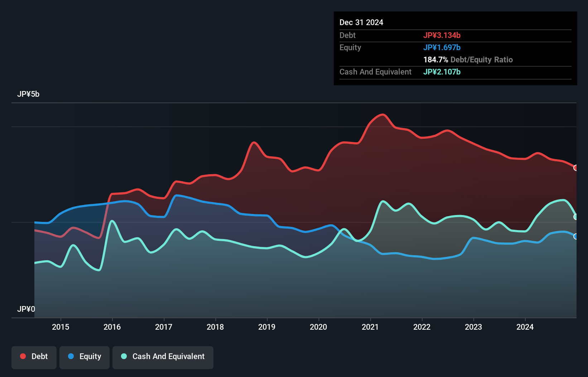Click the red Debt legend dot
The image size is (588, 377).
coord(23,356)
